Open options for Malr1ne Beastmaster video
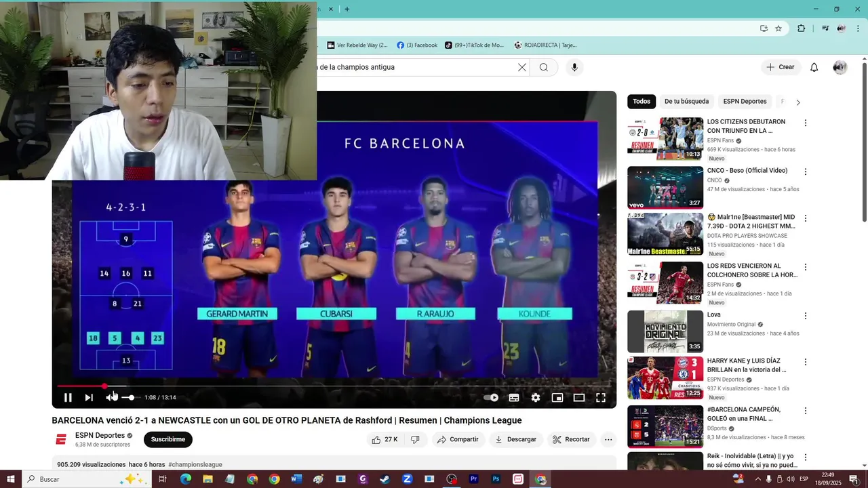Image resolution: width=868 pixels, height=488 pixels. pos(806,219)
